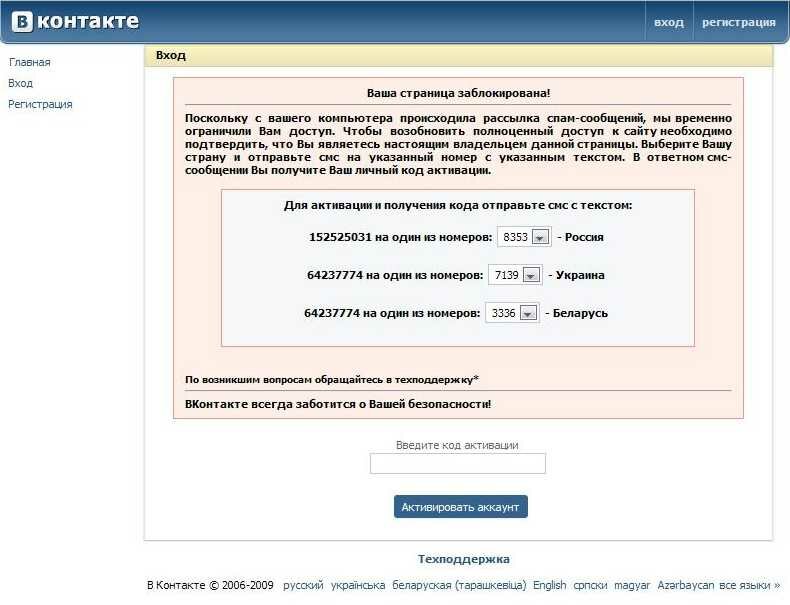The width and height of the screenshot is (790, 605).
Task: Choose "magyar" from the footer languages
Action: click(x=633, y=585)
